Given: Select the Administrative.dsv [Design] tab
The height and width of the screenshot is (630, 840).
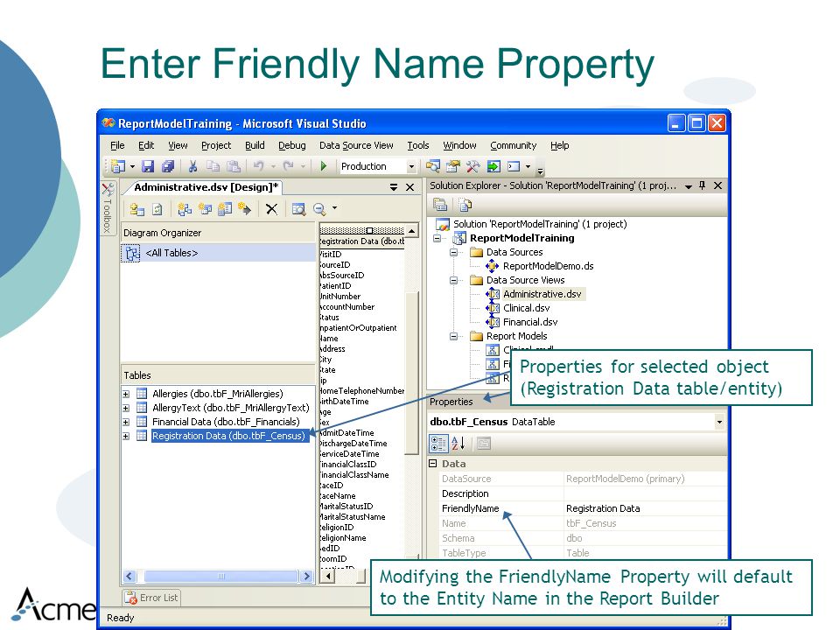Looking at the screenshot, I should coord(206,187).
